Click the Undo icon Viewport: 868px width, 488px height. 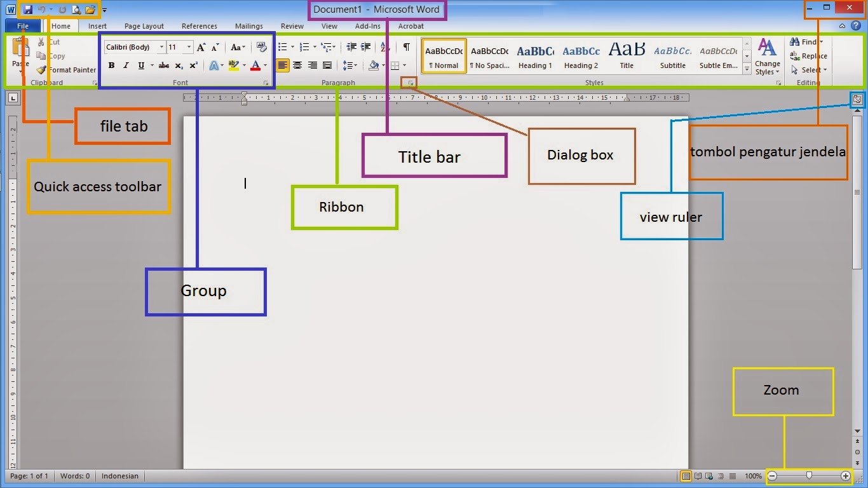(42, 10)
